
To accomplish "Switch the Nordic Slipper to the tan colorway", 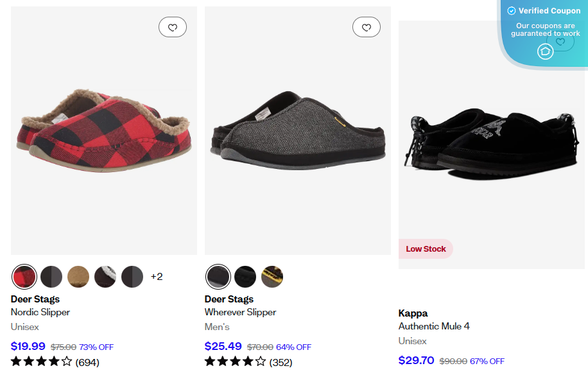I will (x=78, y=276).
